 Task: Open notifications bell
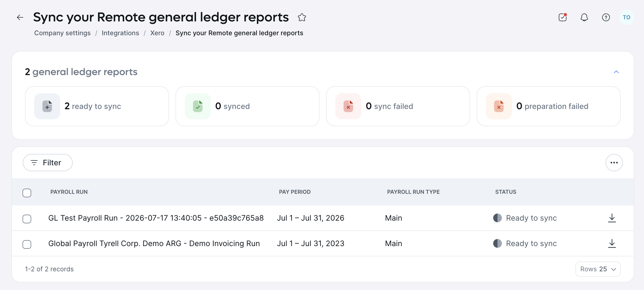[584, 18]
